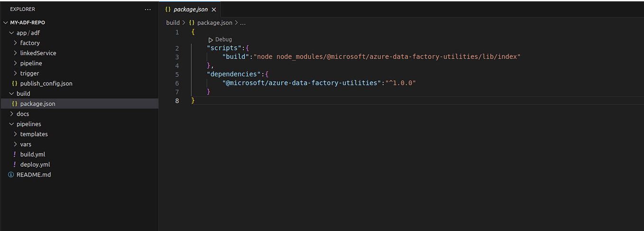Click the JSON icon on package.json tab
This screenshot has width=644, height=231.
click(x=168, y=9)
